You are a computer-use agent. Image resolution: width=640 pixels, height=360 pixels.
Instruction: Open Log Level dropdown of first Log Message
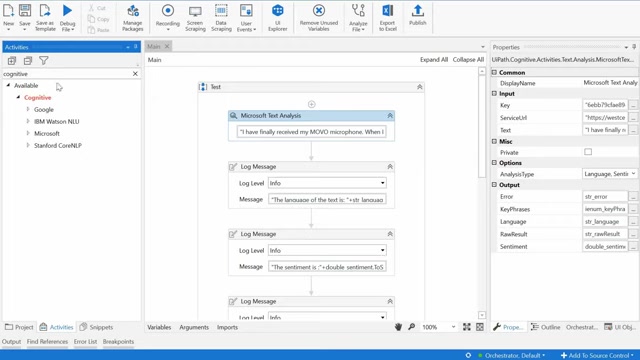click(x=382, y=183)
